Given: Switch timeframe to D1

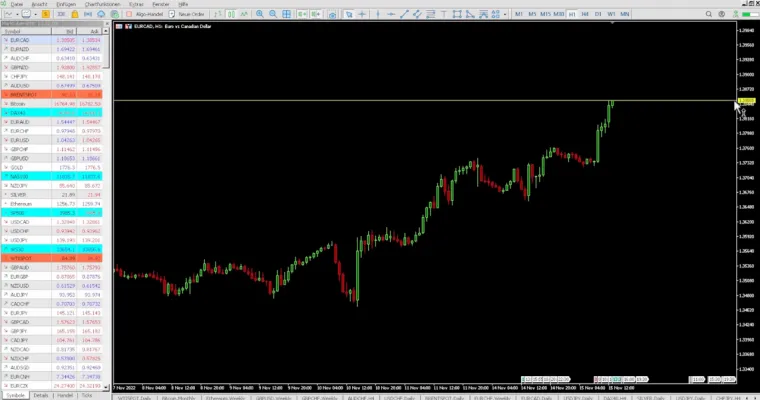Looking at the screenshot, I should tap(598, 14).
